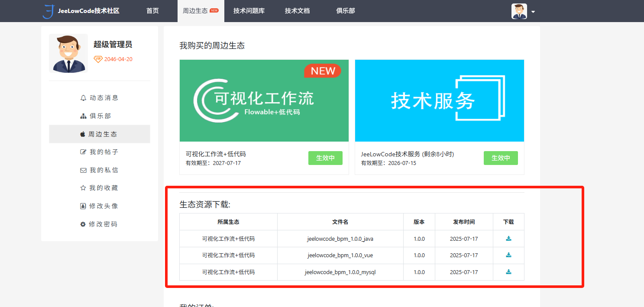Go to 技术问题库 in top navigation

point(249,11)
